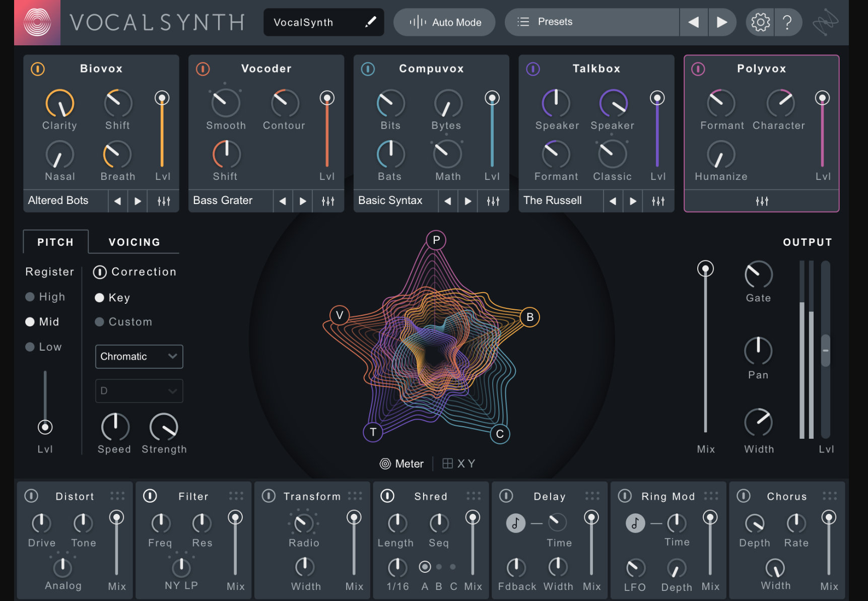Open the settings gear icon
Image resolution: width=868 pixels, height=601 pixels.
760,22
